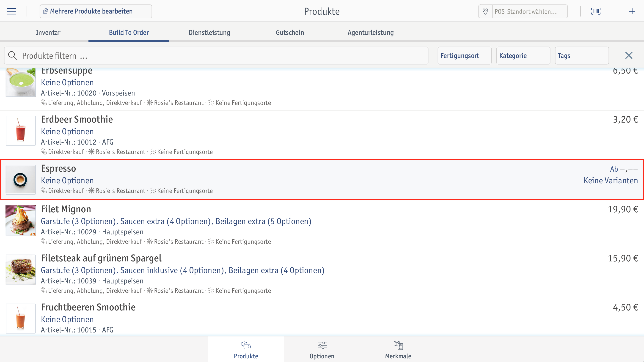This screenshot has width=644, height=362.
Task: Click the Produkte filtern search field
Action: click(x=216, y=55)
